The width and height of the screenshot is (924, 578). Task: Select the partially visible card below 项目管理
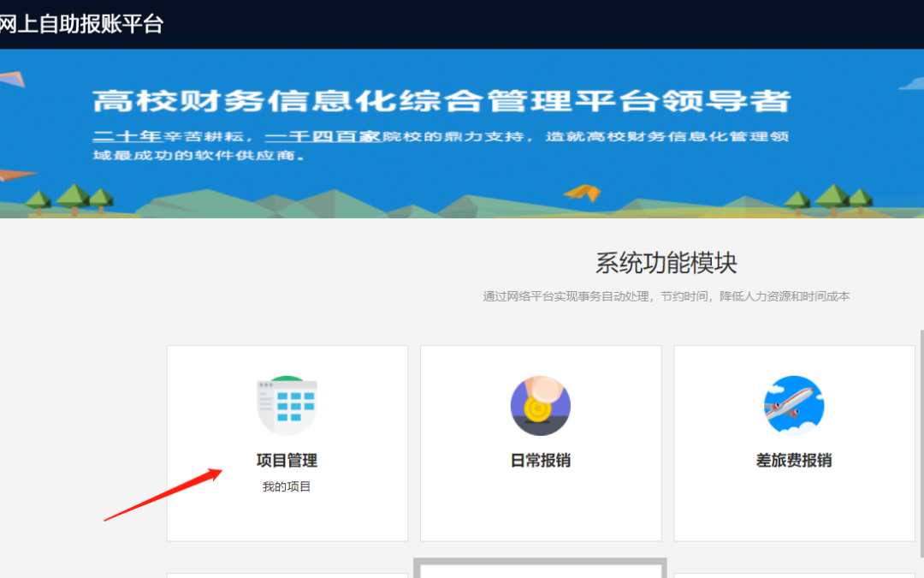click(x=287, y=575)
